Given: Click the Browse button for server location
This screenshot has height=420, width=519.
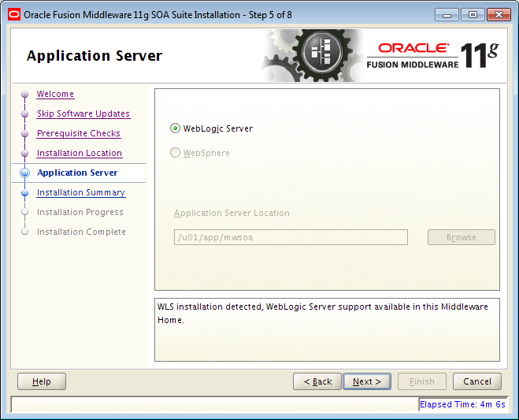Looking at the screenshot, I should [462, 237].
